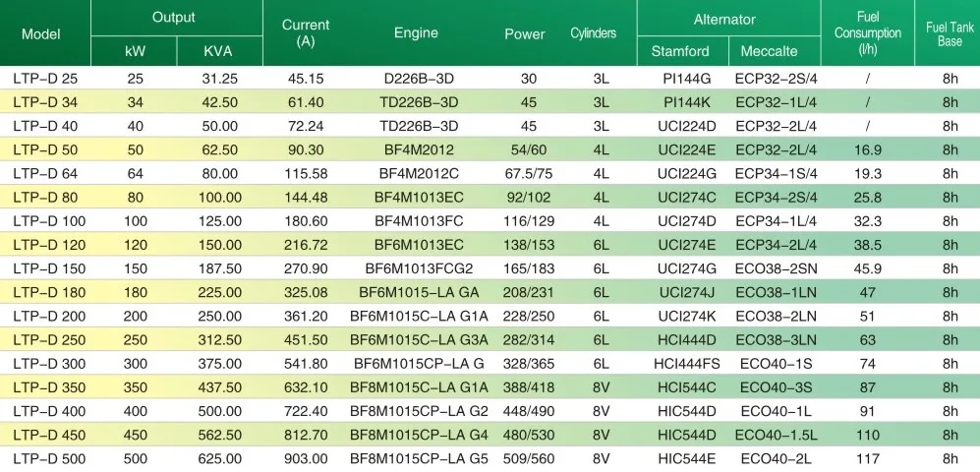Select the Alternator header cell
Screen dimensions: 980x472
(724, 19)
